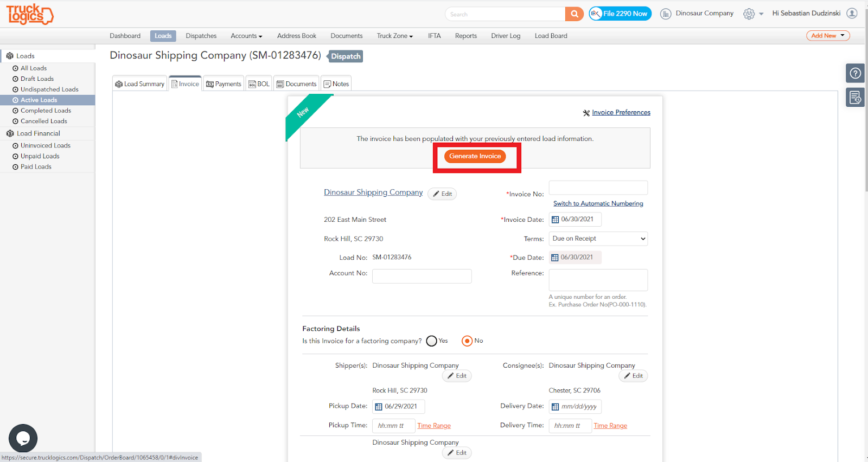Click the Account No input field
The height and width of the screenshot is (462, 868).
click(422, 276)
